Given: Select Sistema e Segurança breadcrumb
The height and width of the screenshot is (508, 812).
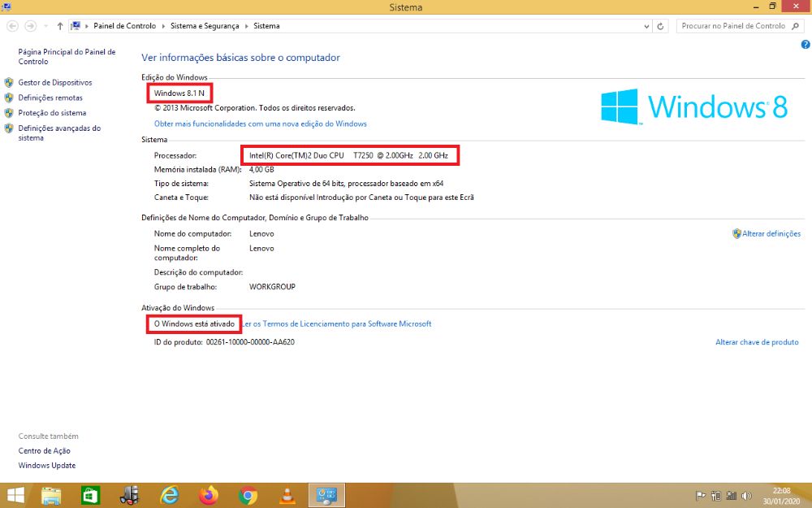Looking at the screenshot, I should click(x=205, y=26).
